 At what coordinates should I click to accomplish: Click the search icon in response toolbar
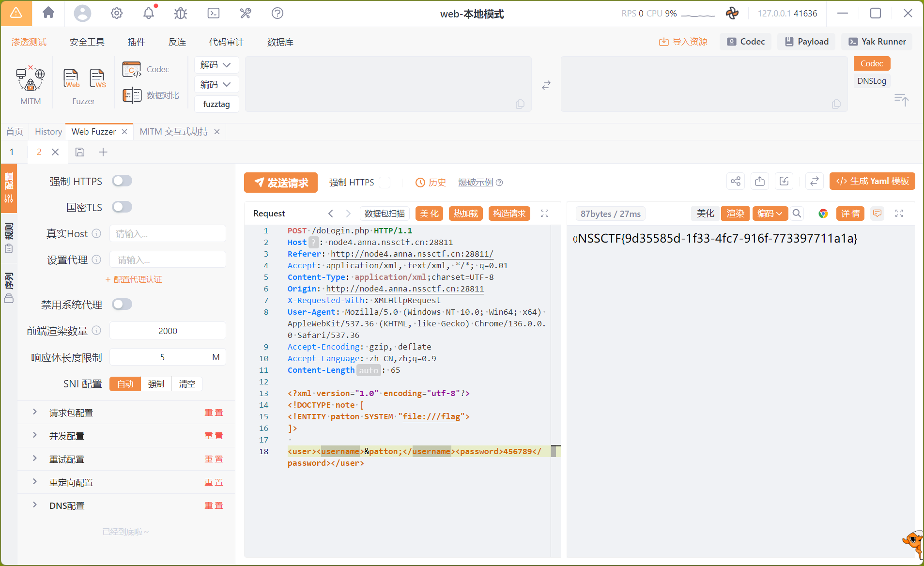pos(797,214)
